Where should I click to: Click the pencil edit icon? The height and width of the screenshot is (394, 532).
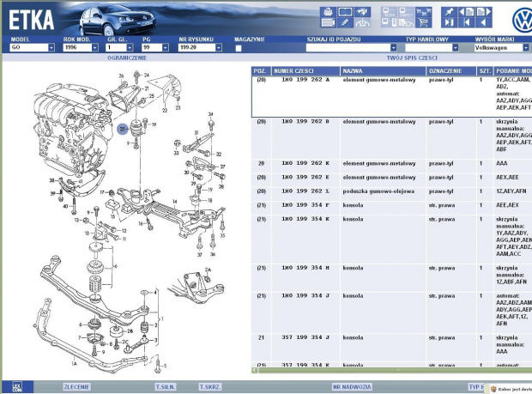(x=345, y=22)
